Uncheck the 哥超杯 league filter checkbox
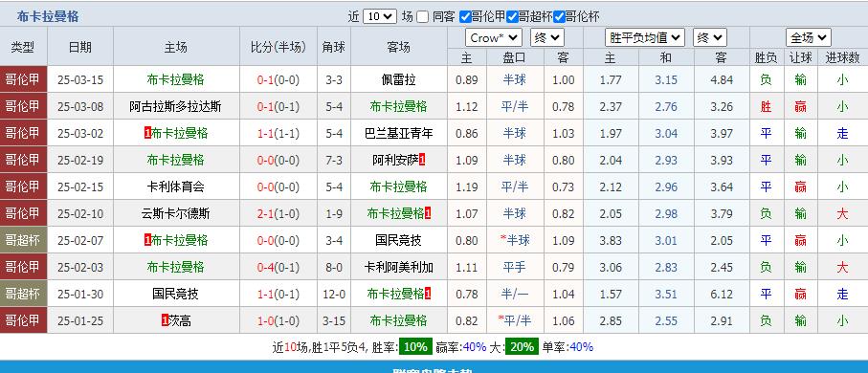 click(x=512, y=17)
